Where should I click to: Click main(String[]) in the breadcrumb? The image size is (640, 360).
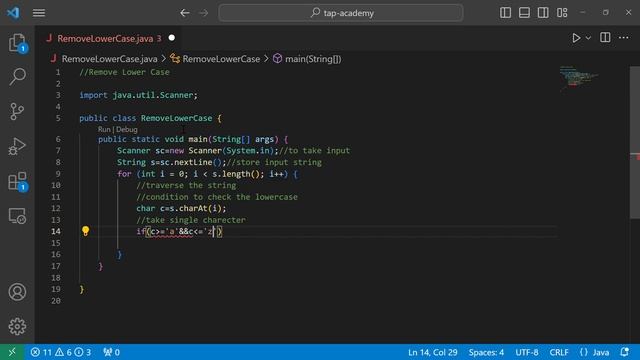pos(313,59)
